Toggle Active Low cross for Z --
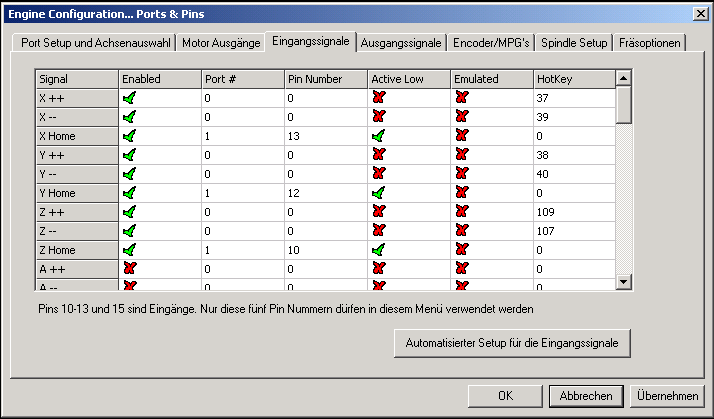 click(x=379, y=230)
